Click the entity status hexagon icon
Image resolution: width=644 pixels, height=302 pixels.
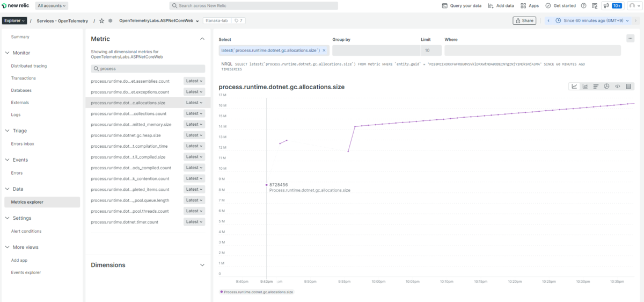coord(110,20)
